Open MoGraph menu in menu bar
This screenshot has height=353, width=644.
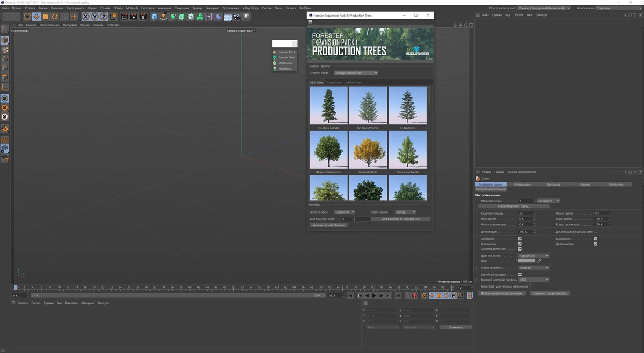(x=132, y=8)
